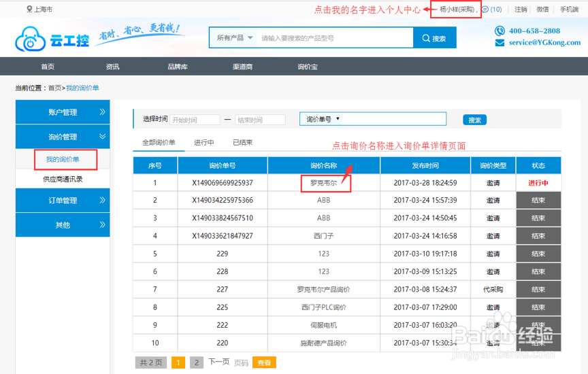The height and width of the screenshot is (374, 588).
Task: Click service@YGKong.com email link
Action: pos(544,42)
